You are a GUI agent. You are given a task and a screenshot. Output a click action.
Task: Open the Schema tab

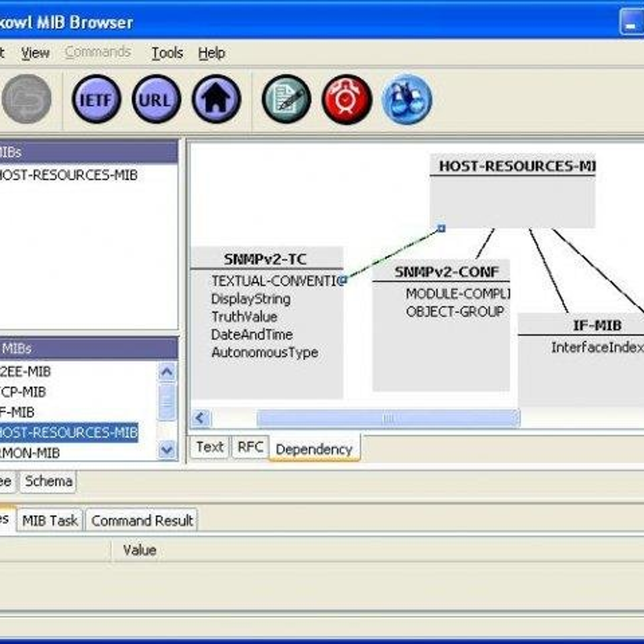tap(48, 481)
